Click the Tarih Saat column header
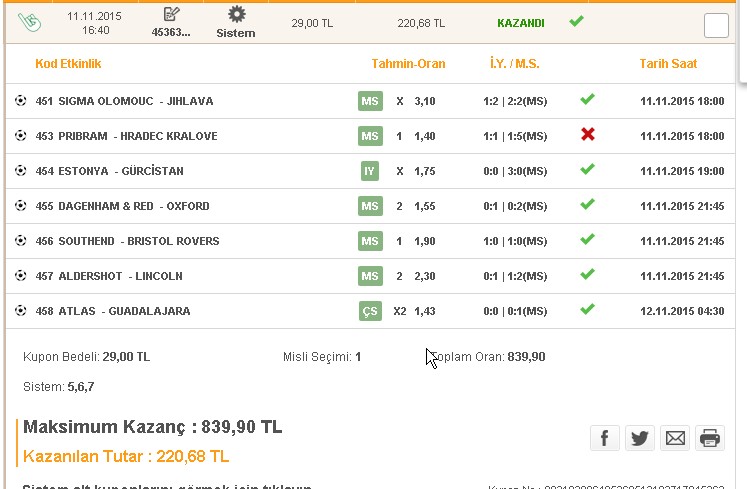This screenshot has width=747, height=489. (668, 64)
